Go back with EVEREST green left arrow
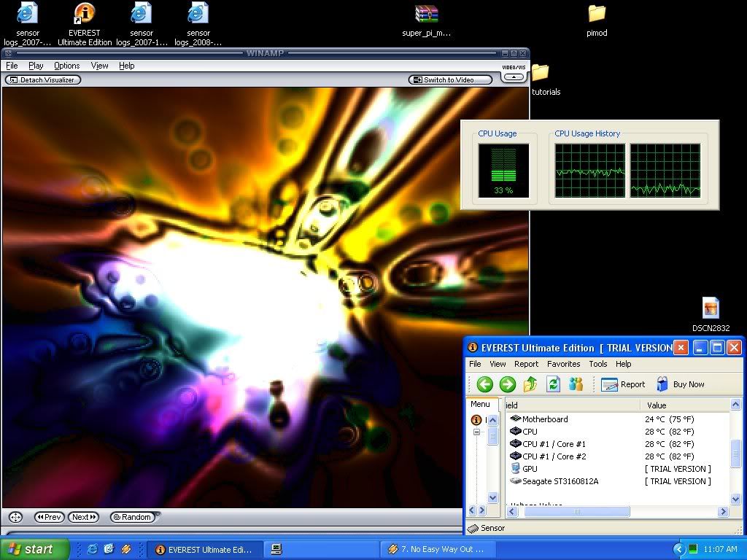Viewport: 747px width, 560px height. point(484,384)
